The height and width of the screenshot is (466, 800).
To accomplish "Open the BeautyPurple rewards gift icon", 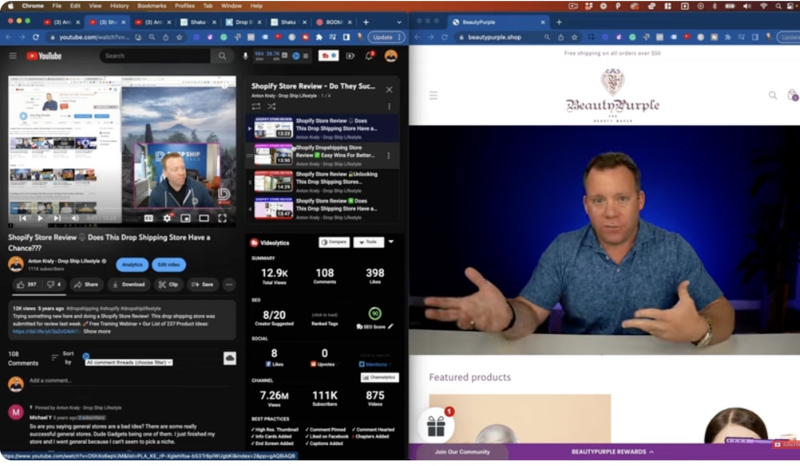I will 437,425.
